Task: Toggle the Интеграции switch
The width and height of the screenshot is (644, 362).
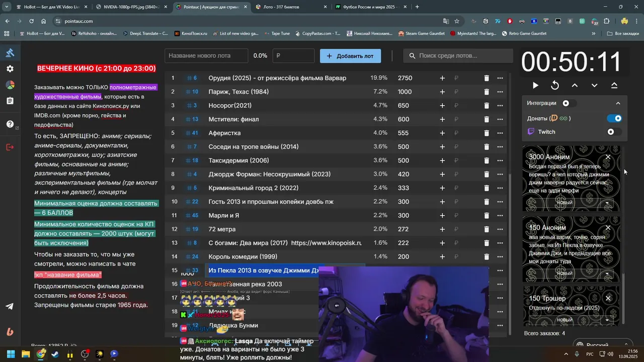Action: tap(569, 103)
